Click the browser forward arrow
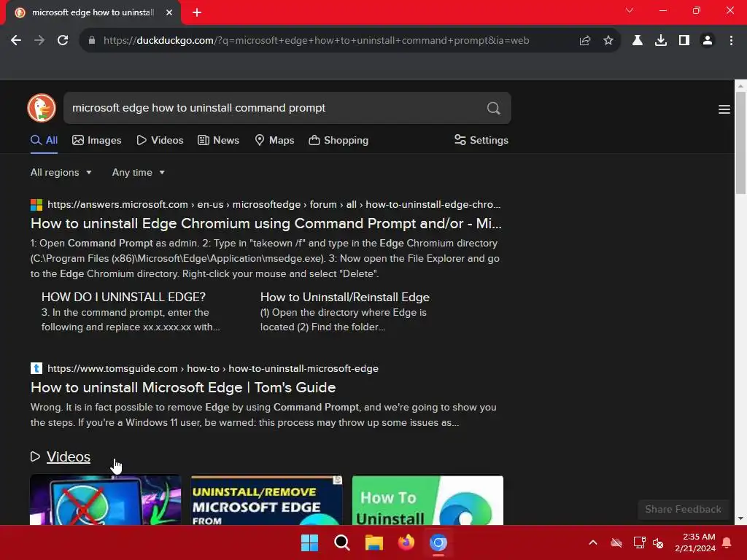The image size is (747, 560). 39,41
